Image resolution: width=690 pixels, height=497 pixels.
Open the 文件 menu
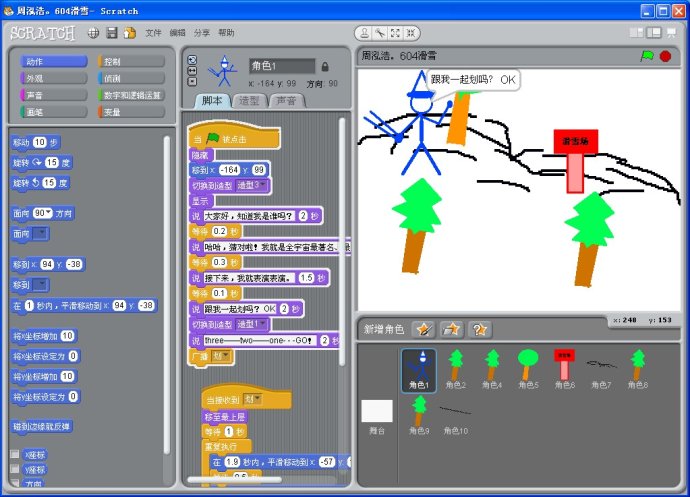click(153, 32)
